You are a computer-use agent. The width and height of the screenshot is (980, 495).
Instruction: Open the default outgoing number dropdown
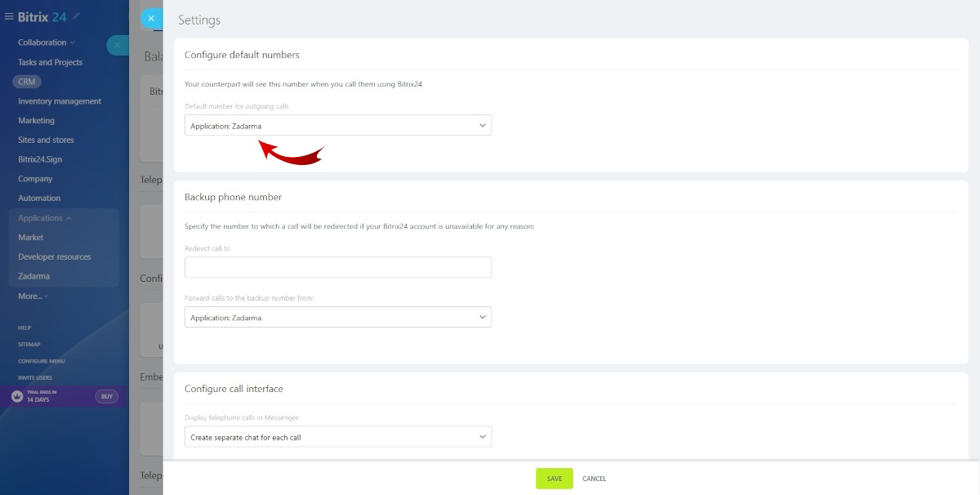pos(337,126)
